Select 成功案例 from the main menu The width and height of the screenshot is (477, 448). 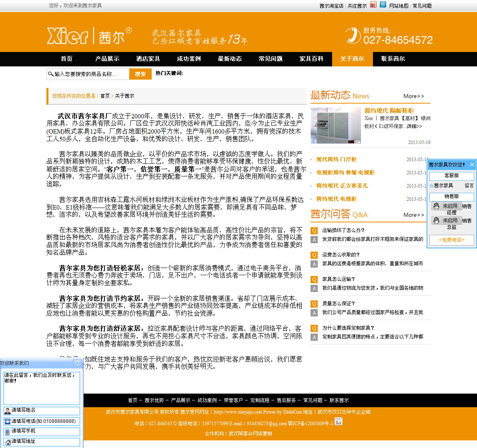click(189, 59)
